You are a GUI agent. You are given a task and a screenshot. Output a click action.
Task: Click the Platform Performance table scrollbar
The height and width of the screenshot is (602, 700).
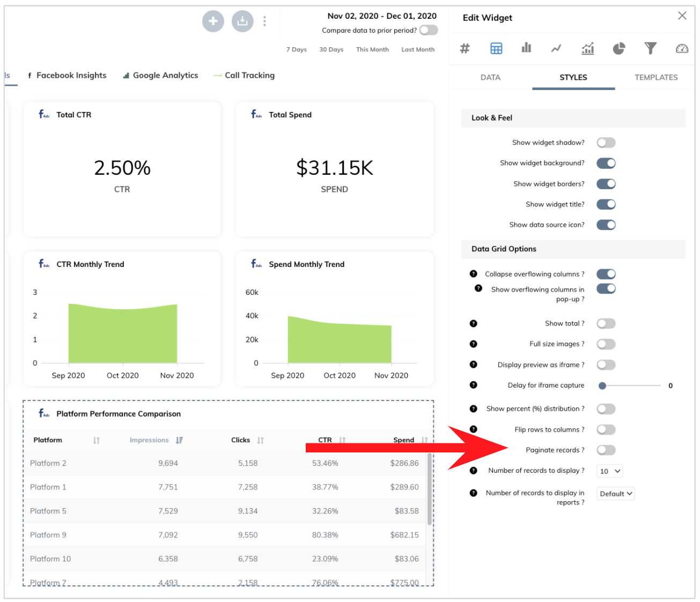point(430,489)
